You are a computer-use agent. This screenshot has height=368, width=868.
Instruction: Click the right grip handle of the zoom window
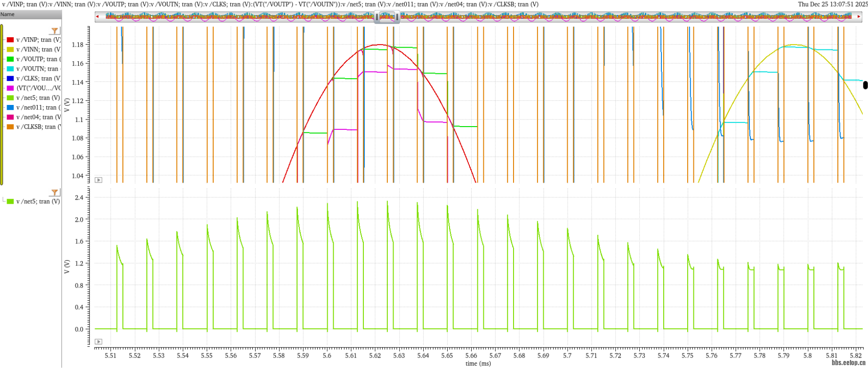coord(397,17)
